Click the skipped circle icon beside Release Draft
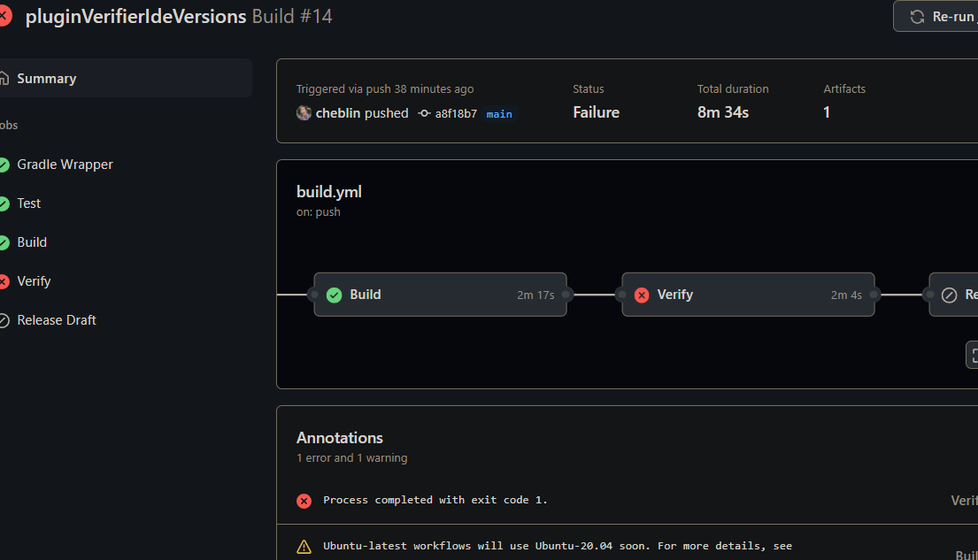Viewport: 978px width, 560px height. coord(5,319)
